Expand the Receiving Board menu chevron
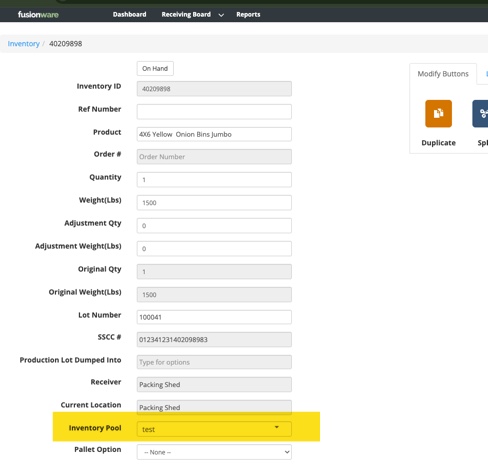Viewport: 488px width, 467px height. click(221, 15)
